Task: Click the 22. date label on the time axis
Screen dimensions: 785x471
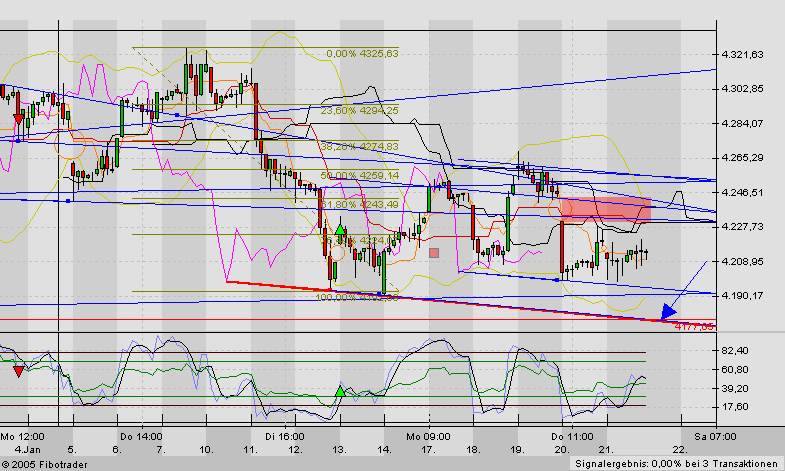Action: pyautogui.click(x=679, y=449)
